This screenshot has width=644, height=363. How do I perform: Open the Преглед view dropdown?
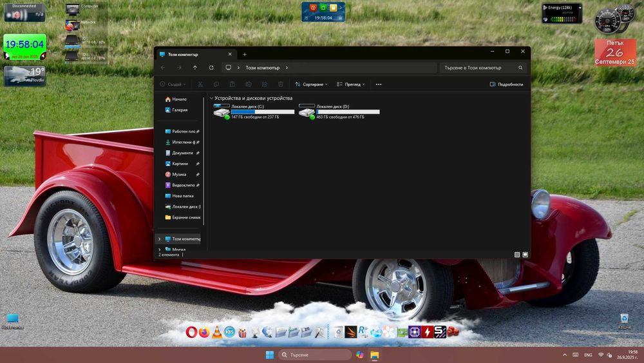[x=351, y=84]
